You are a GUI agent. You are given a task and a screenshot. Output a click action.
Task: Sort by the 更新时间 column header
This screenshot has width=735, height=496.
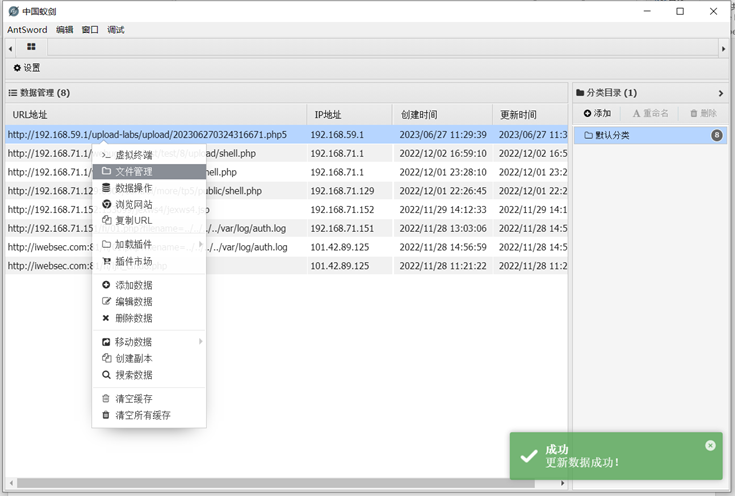point(530,114)
